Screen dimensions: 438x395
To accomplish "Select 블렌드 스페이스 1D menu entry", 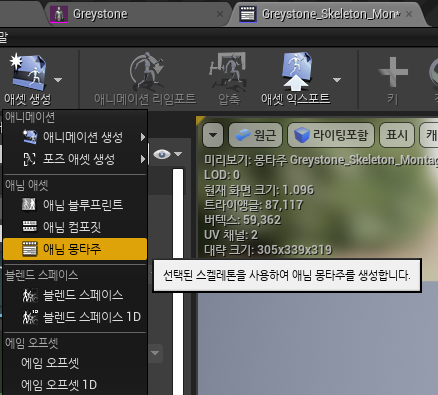I will coord(75,317).
